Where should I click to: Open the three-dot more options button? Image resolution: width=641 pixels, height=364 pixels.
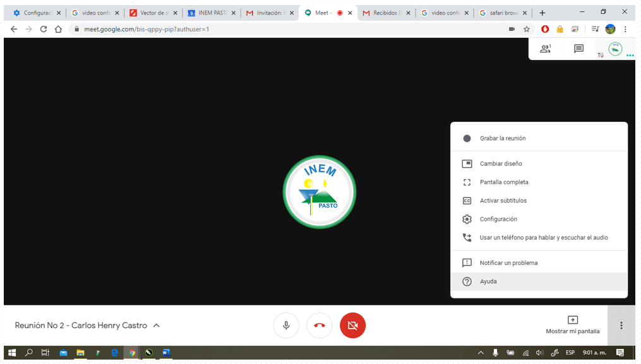621,326
